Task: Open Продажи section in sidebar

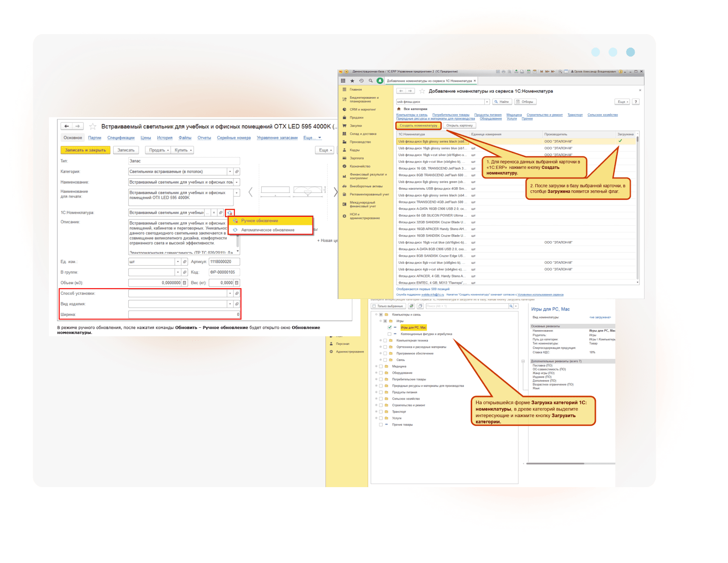Action: click(356, 118)
